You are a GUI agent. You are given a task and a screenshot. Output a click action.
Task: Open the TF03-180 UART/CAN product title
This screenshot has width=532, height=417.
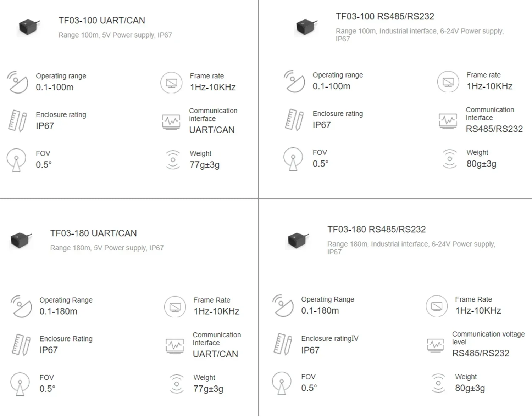(x=93, y=233)
